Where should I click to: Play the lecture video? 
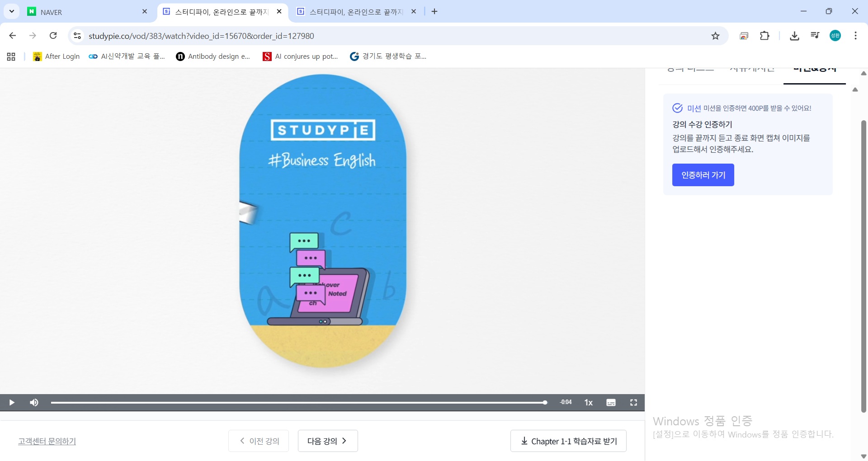[12, 403]
